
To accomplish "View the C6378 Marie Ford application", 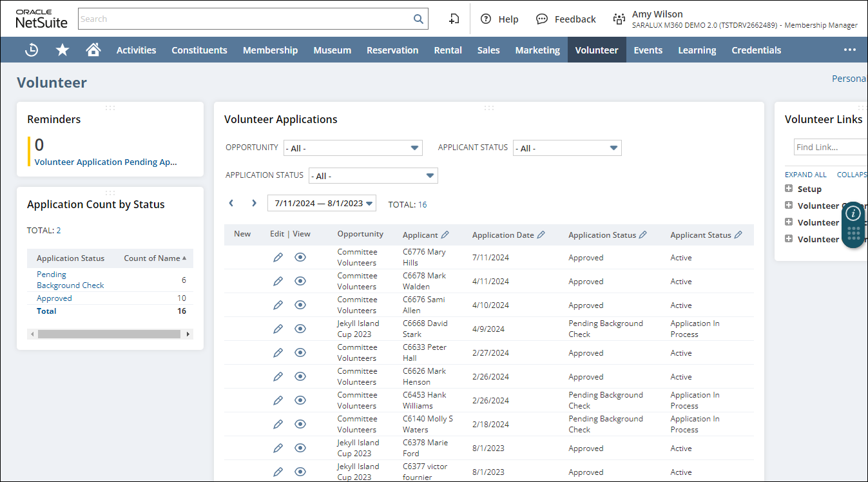I will click(300, 448).
